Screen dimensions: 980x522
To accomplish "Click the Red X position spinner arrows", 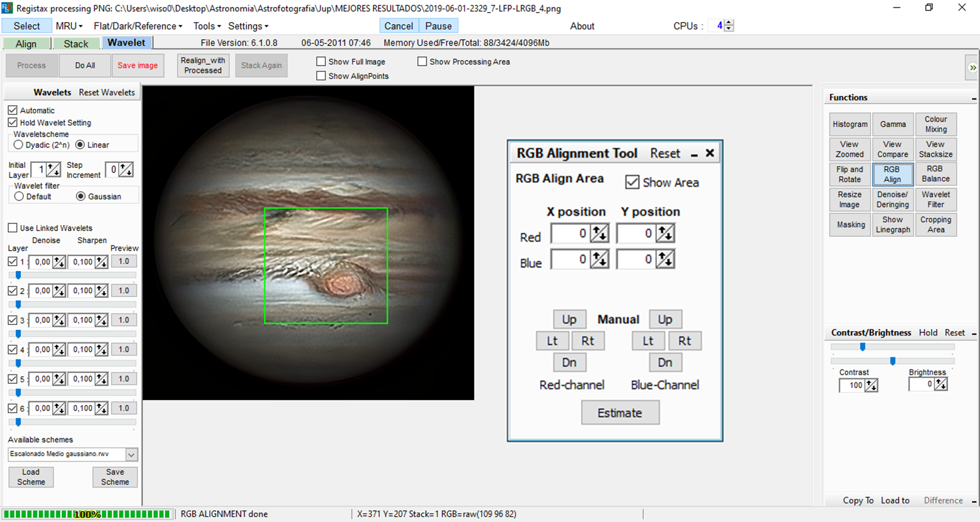I will [599, 234].
